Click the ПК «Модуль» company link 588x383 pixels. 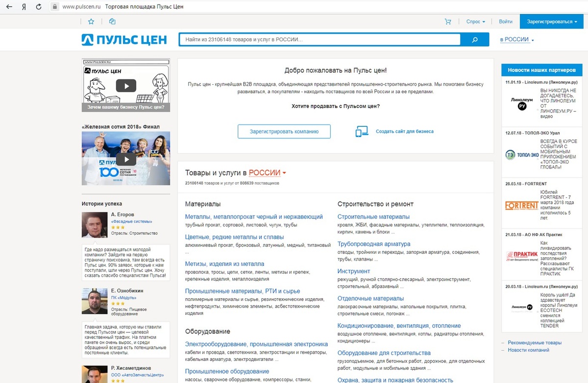click(123, 298)
